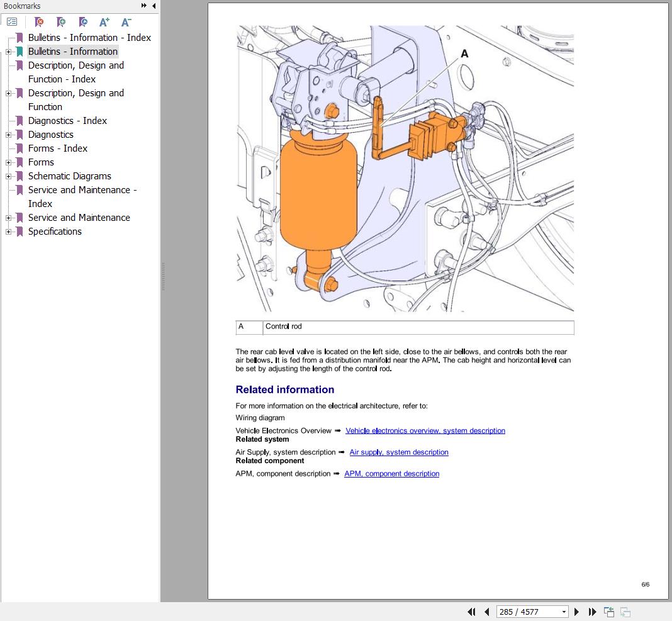Collapse the Bookmarks panel with the arrow toggle
This screenshot has height=621, width=672.
tap(153, 6)
